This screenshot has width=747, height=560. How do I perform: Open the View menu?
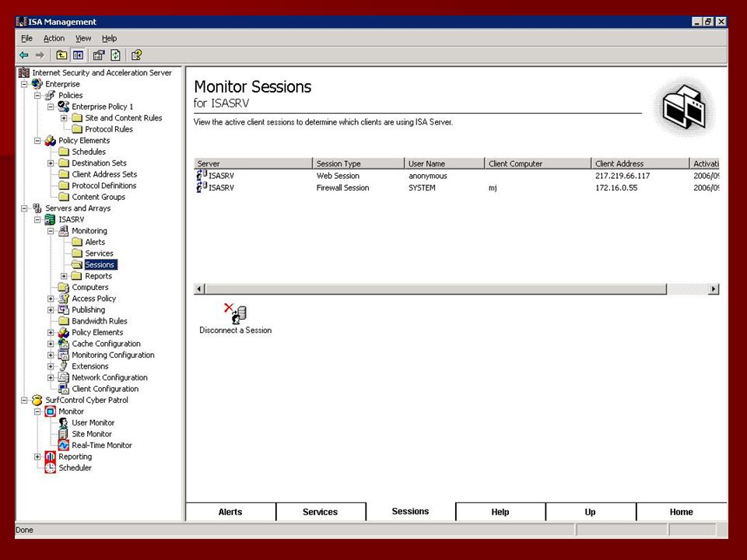[x=83, y=39]
